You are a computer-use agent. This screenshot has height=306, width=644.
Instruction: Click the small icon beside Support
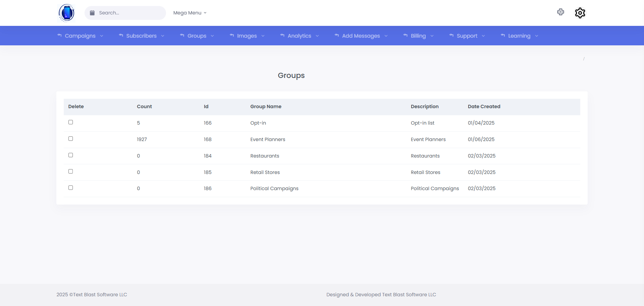[451, 35]
